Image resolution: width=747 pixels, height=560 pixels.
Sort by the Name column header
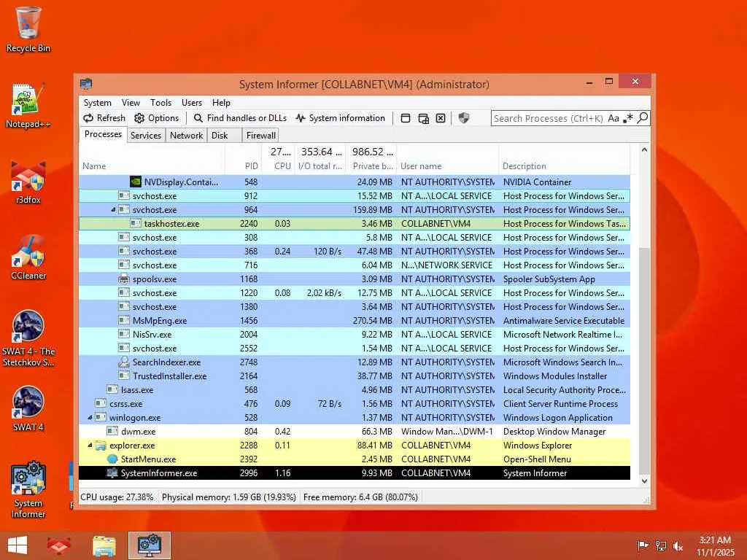click(x=152, y=166)
